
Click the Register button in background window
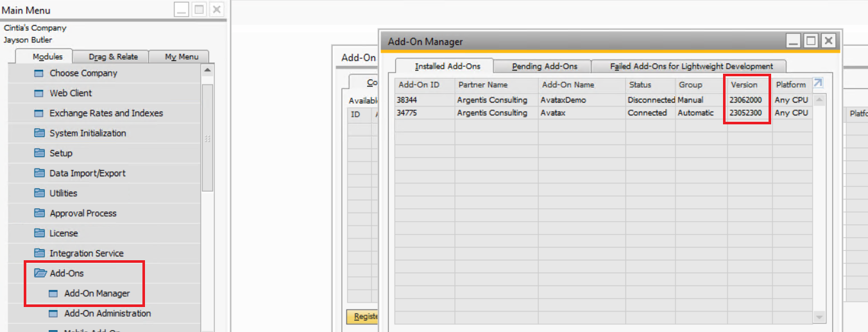click(x=362, y=316)
